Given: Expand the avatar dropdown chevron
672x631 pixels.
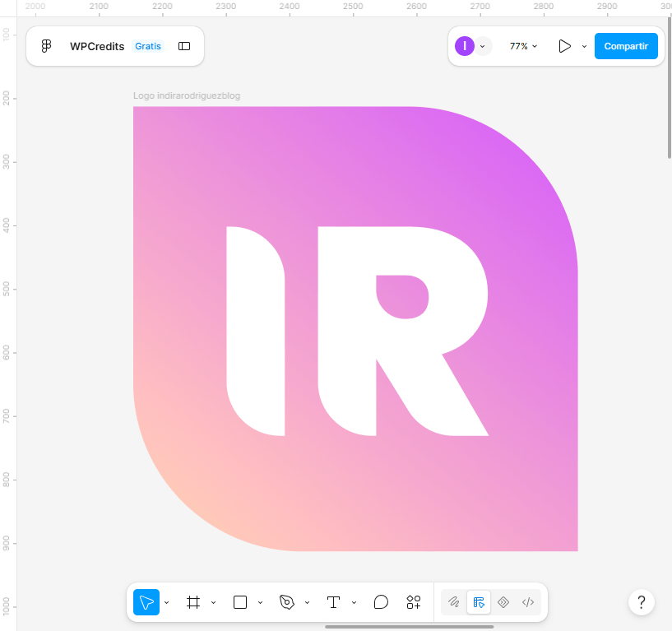Looking at the screenshot, I should [x=483, y=46].
